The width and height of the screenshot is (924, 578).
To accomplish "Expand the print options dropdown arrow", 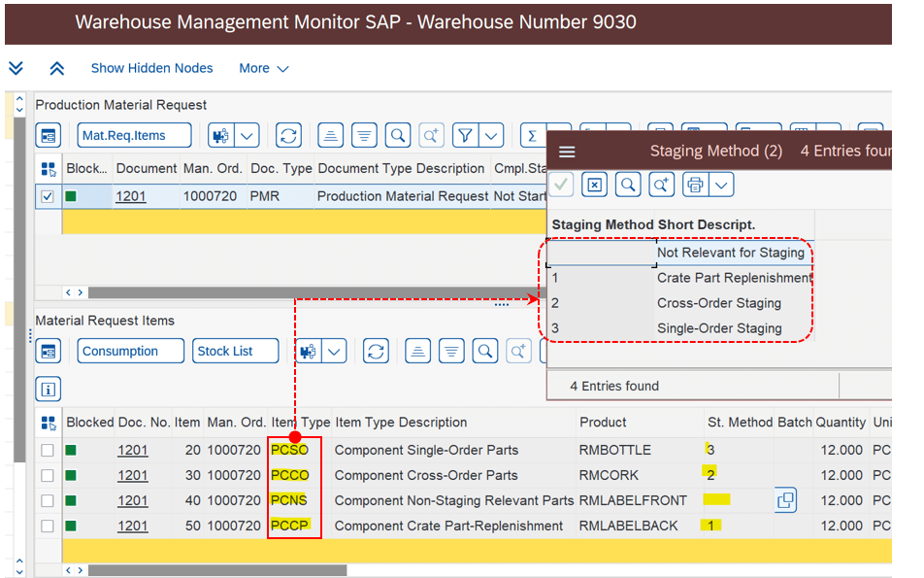I will click(722, 186).
